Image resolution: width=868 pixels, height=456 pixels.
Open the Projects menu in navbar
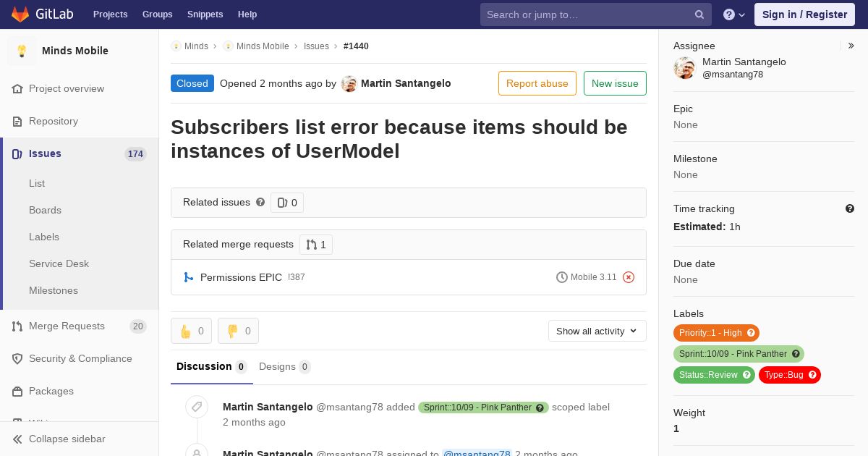tap(111, 14)
